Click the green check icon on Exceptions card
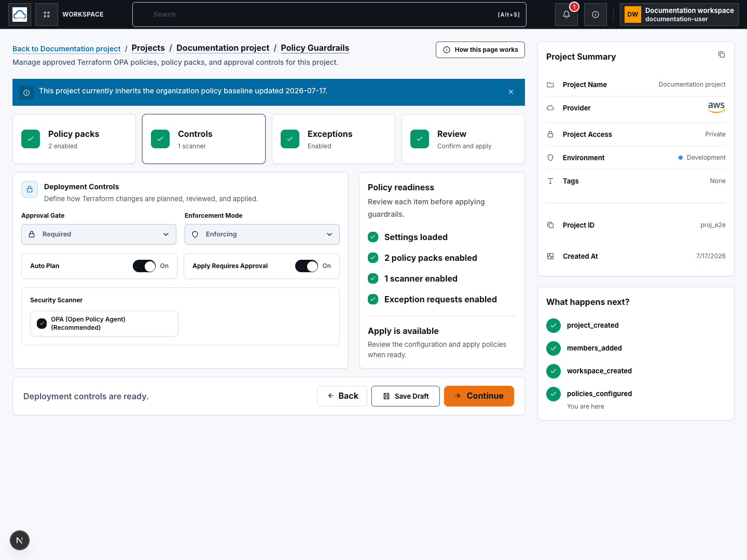The height and width of the screenshot is (560, 747). [x=290, y=139]
